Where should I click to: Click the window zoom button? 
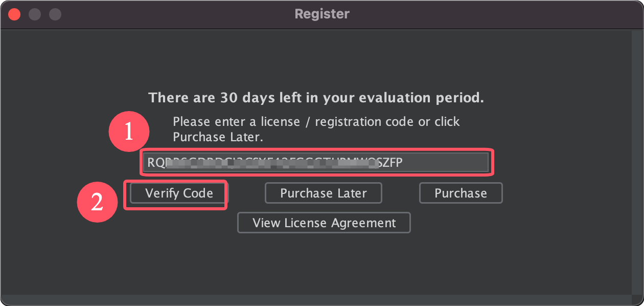point(55,14)
